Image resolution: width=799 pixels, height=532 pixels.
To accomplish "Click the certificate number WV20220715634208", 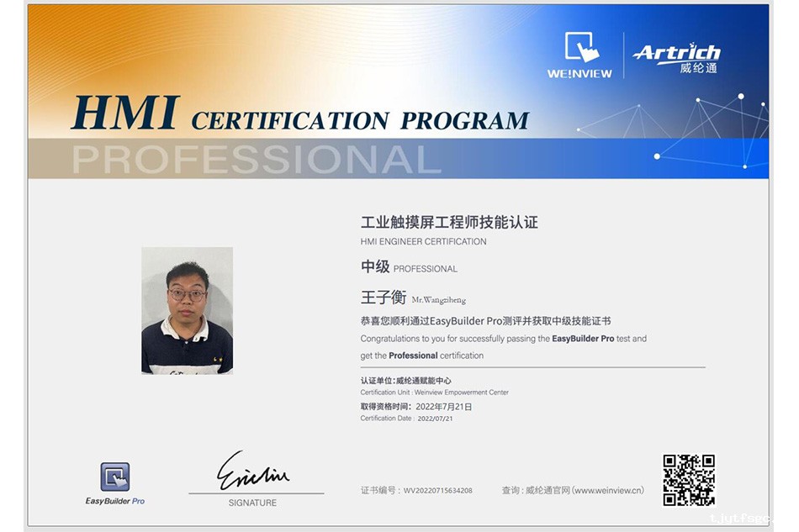I will point(437,490).
